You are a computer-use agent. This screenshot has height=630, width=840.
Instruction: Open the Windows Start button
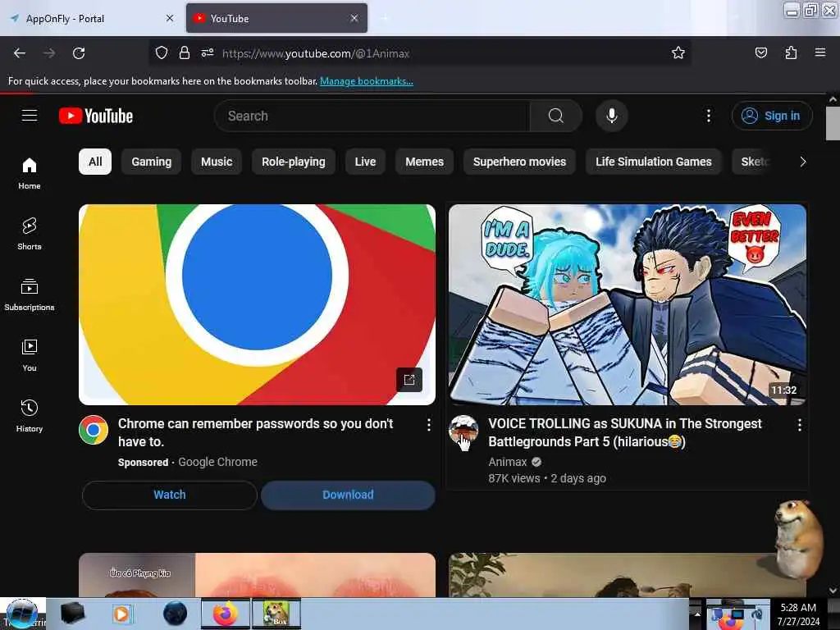[22, 614]
